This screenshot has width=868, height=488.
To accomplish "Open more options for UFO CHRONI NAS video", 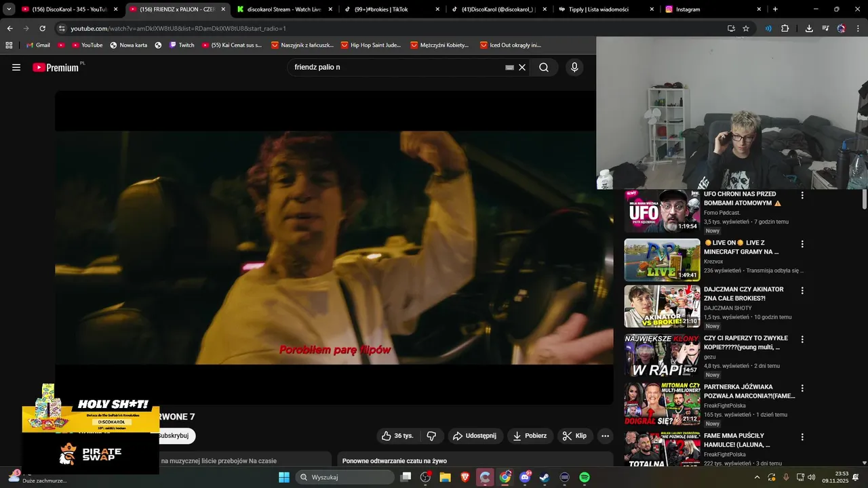I will 802,195.
